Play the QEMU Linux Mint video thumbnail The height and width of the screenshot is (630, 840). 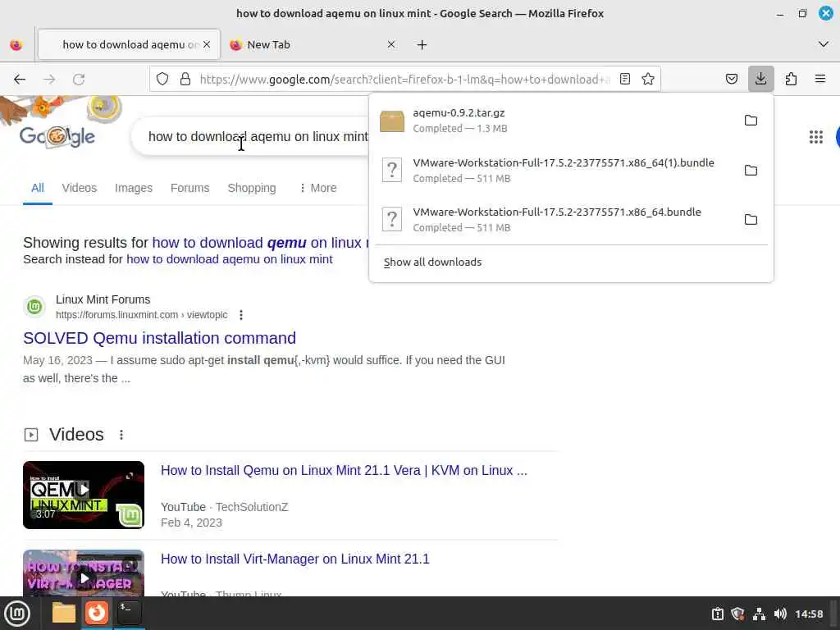click(84, 495)
